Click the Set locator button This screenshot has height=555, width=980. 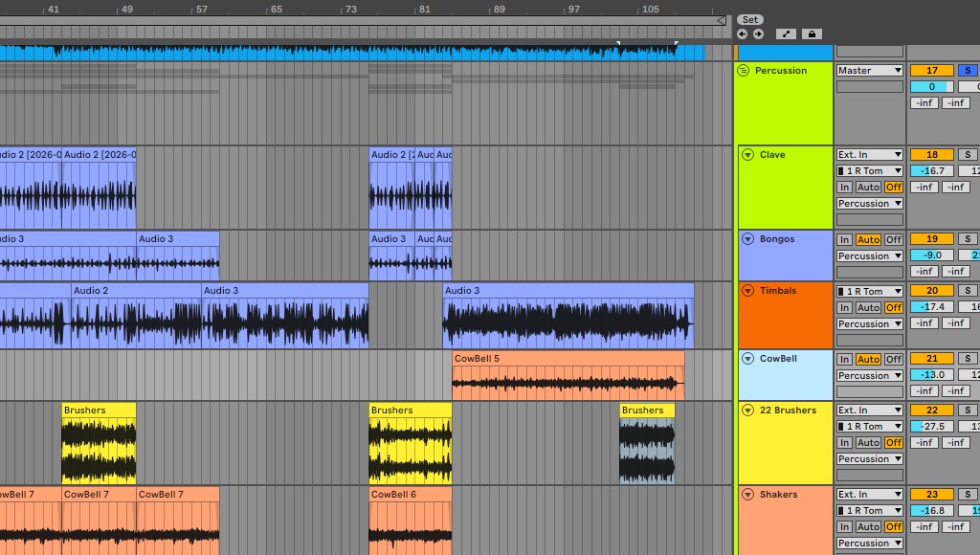[750, 19]
